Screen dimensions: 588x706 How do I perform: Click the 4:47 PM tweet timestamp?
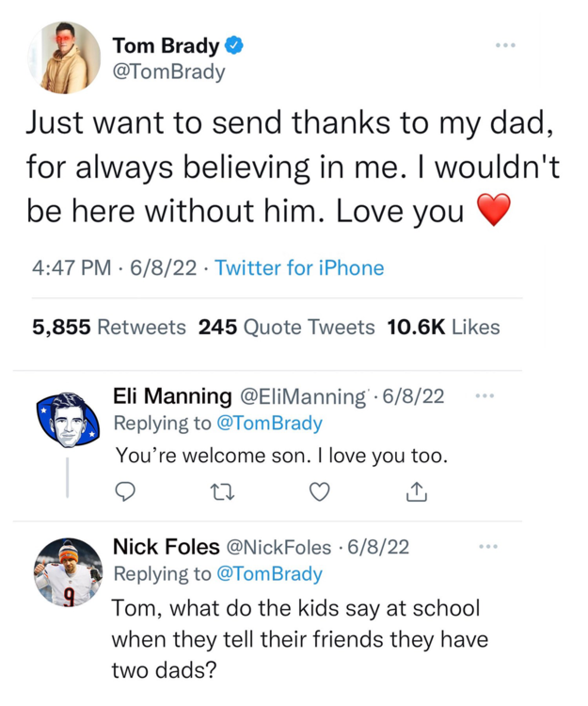(x=72, y=268)
